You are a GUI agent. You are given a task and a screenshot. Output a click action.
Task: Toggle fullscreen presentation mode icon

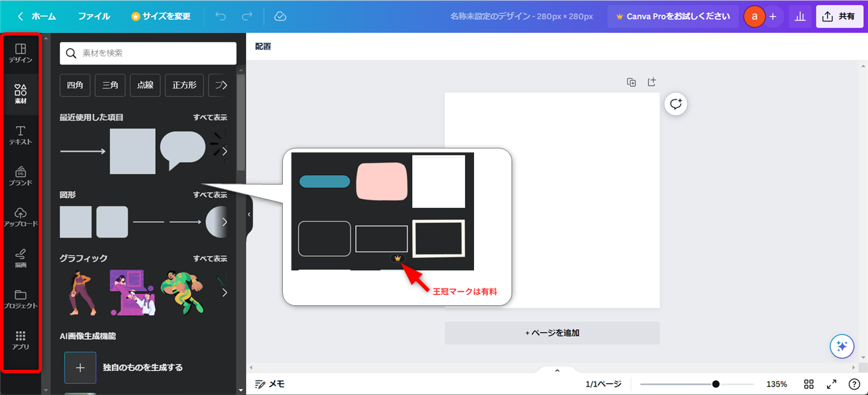(x=832, y=384)
